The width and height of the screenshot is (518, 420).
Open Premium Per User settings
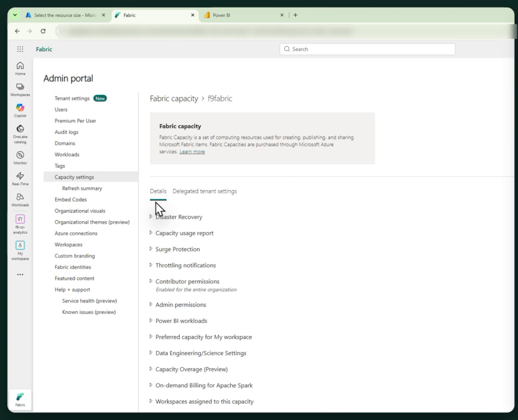pyautogui.click(x=75, y=121)
